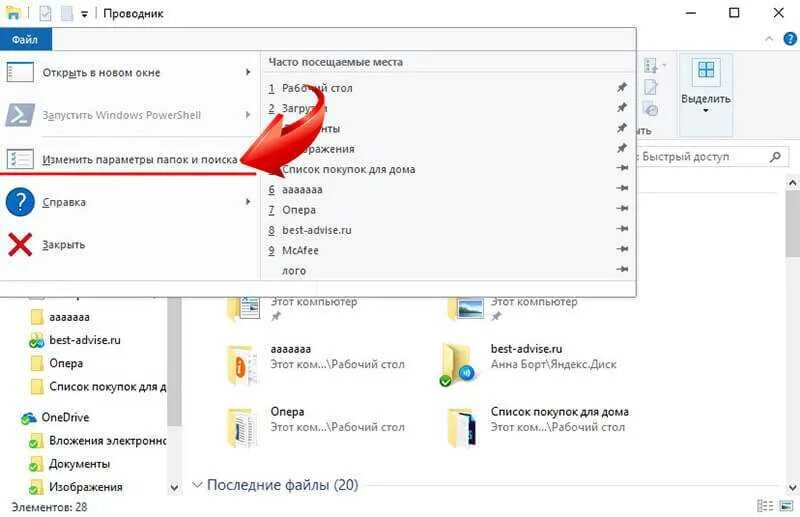Click the Выделить selection grid icon

pyautogui.click(x=706, y=70)
